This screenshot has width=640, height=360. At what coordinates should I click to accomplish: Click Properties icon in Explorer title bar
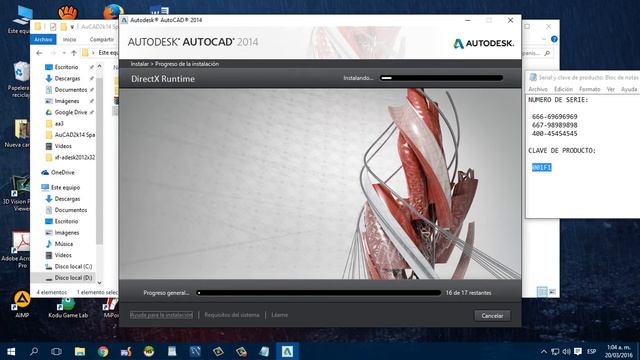[x=53, y=27]
